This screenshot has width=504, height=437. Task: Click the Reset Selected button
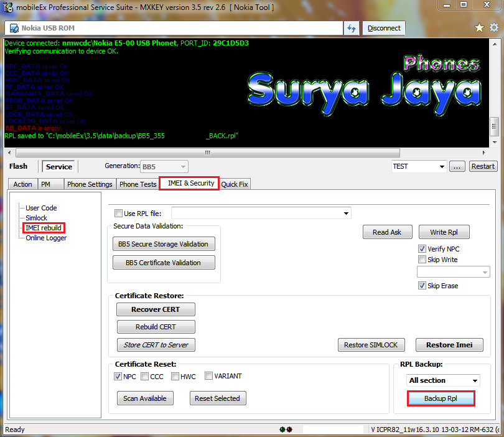[x=218, y=398]
